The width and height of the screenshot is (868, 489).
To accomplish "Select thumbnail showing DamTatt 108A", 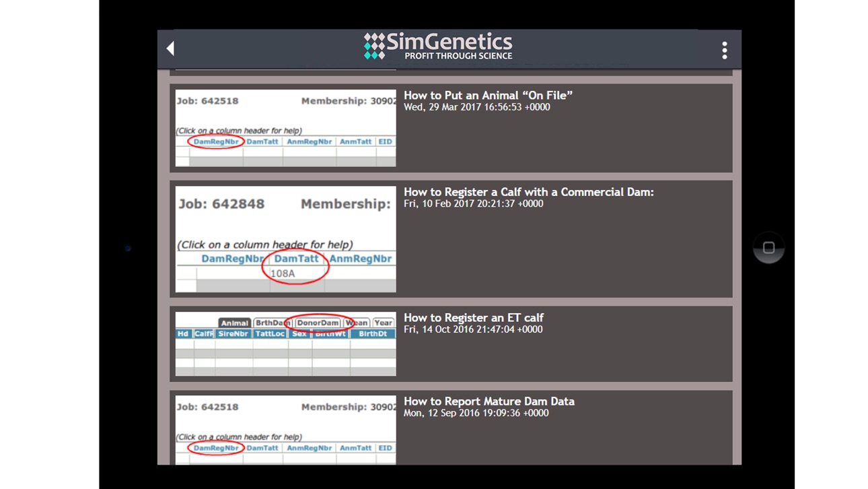I will (285, 239).
